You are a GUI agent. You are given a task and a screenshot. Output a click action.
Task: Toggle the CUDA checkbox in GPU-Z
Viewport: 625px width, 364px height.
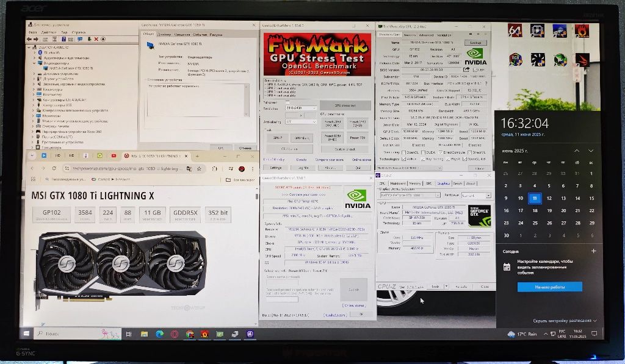[x=423, y=152]
